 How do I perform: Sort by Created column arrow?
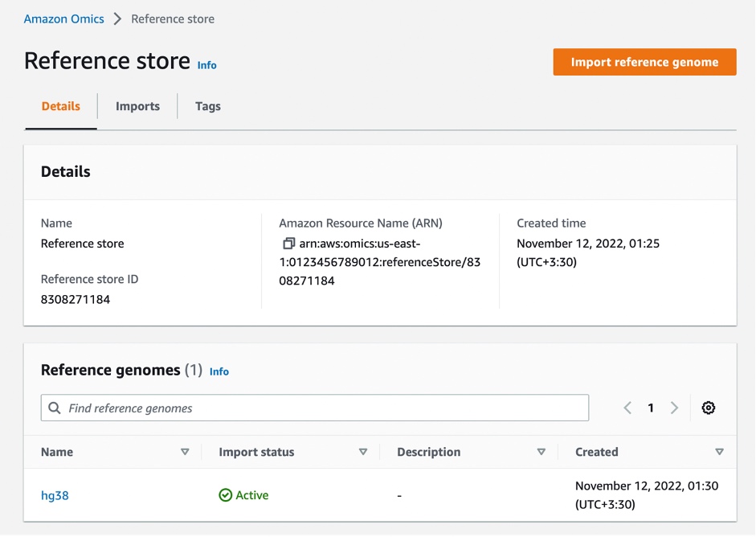coord(719,453)
